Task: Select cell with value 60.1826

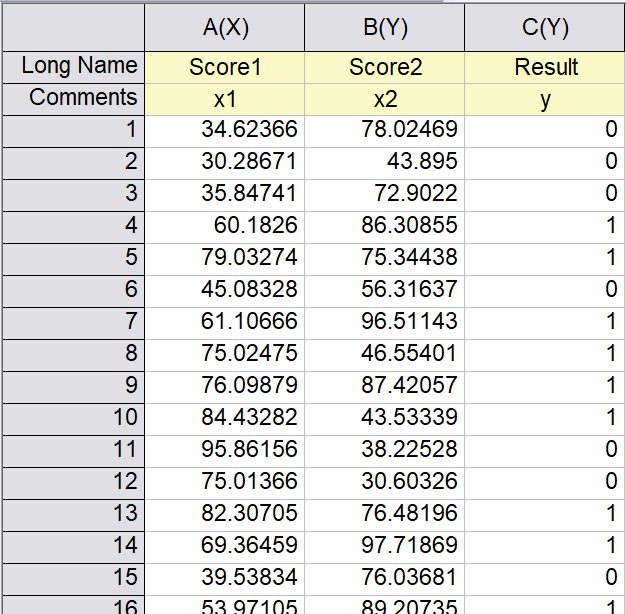Action: pos(225,227)
